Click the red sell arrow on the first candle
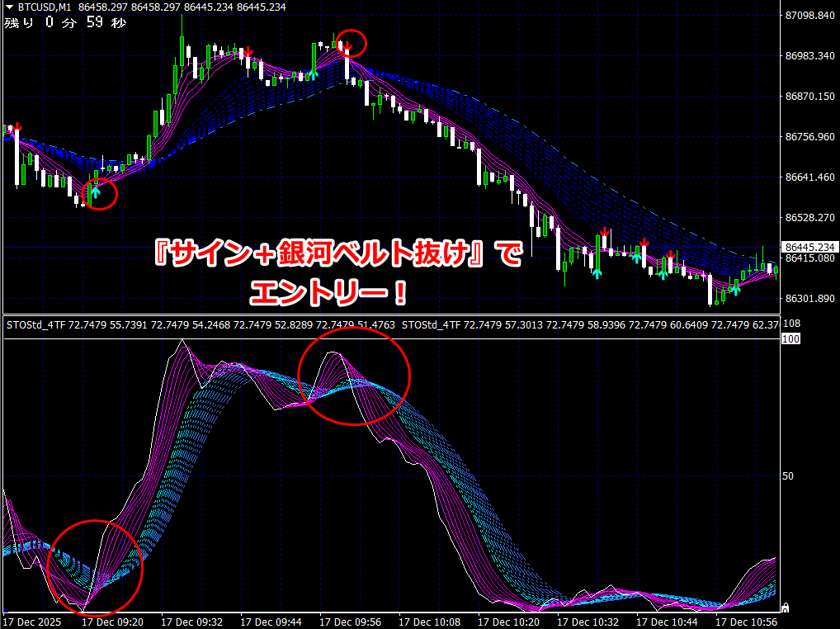The width and height of the screenshot is (840, 629). (x=17, y=126)
